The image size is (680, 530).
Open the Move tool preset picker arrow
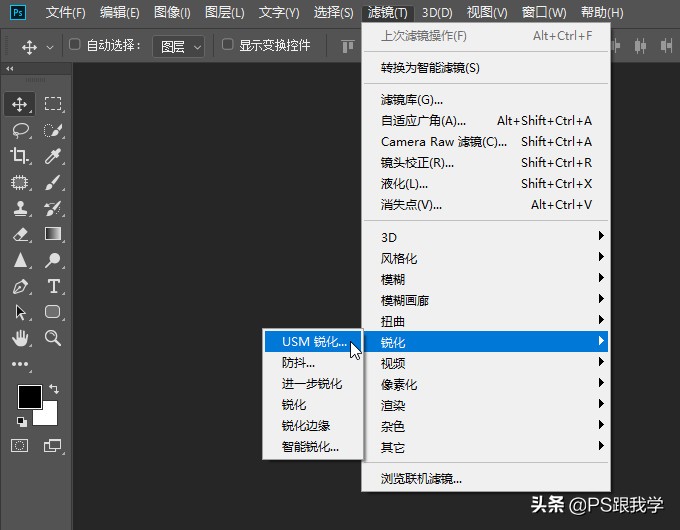50,47
